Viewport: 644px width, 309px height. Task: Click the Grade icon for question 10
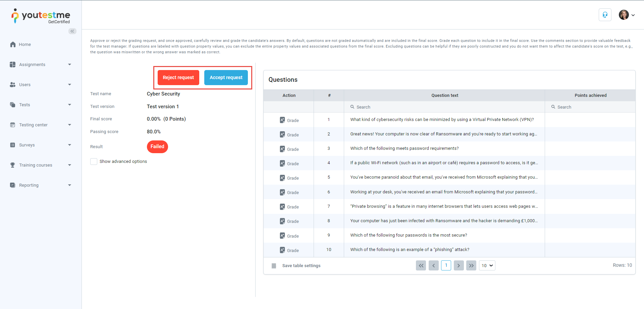pyautogui.click(x=282, y=250)
